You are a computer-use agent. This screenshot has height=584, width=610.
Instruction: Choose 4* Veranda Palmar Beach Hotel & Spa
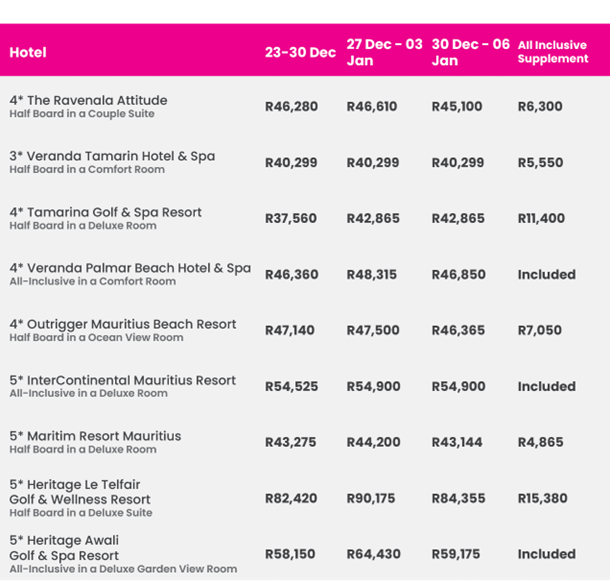130,268
